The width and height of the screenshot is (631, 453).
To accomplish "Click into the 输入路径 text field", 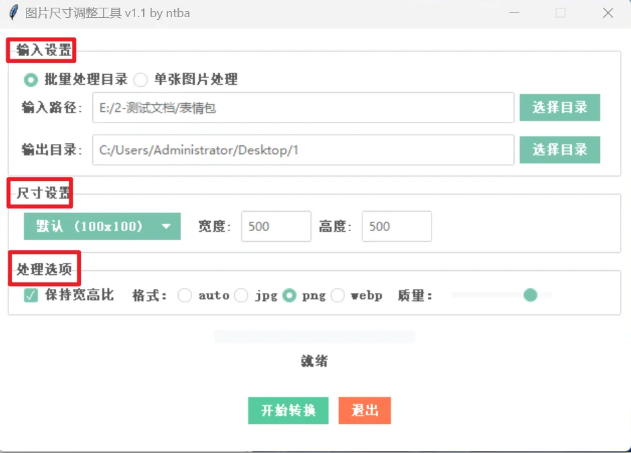I will point(303,107).
